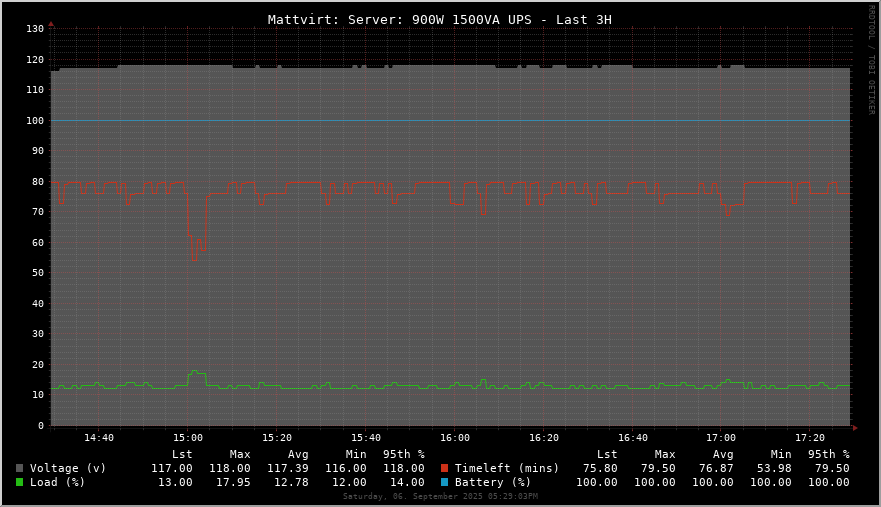Click the graph title 'Mattvirt: Server: 900W 1500VA UPS'
The height and width of the screenshot is (507, 881).
click(x=399, y=20)
